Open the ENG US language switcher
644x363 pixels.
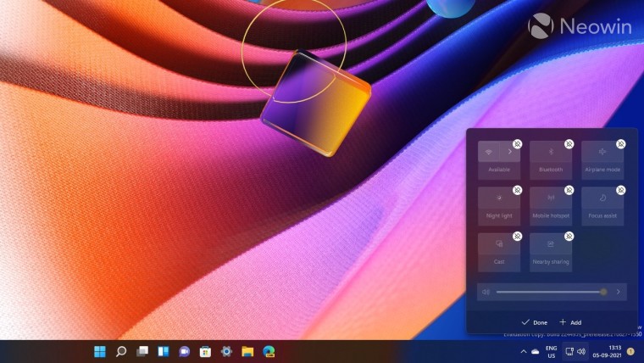[x=551, y=352]
